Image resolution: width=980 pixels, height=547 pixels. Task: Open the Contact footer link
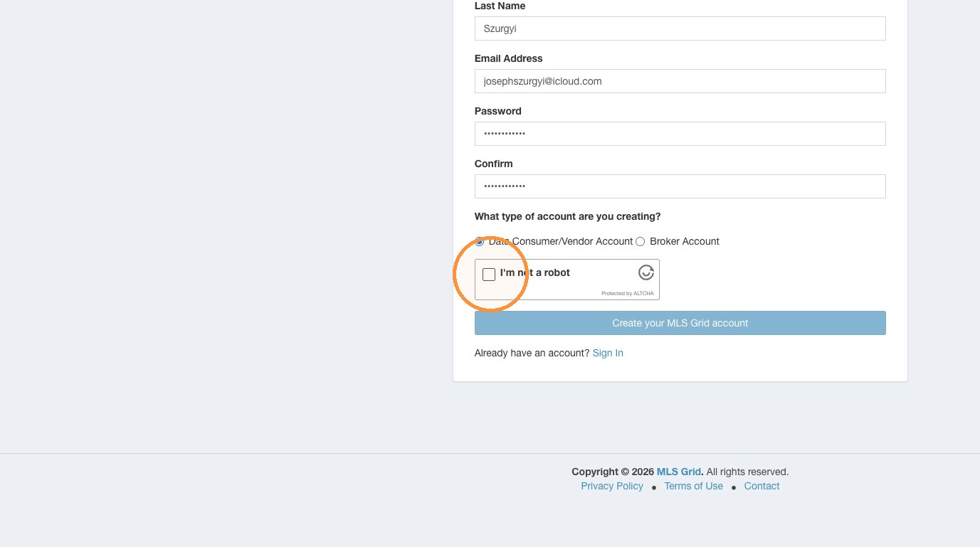coord(762,486)
